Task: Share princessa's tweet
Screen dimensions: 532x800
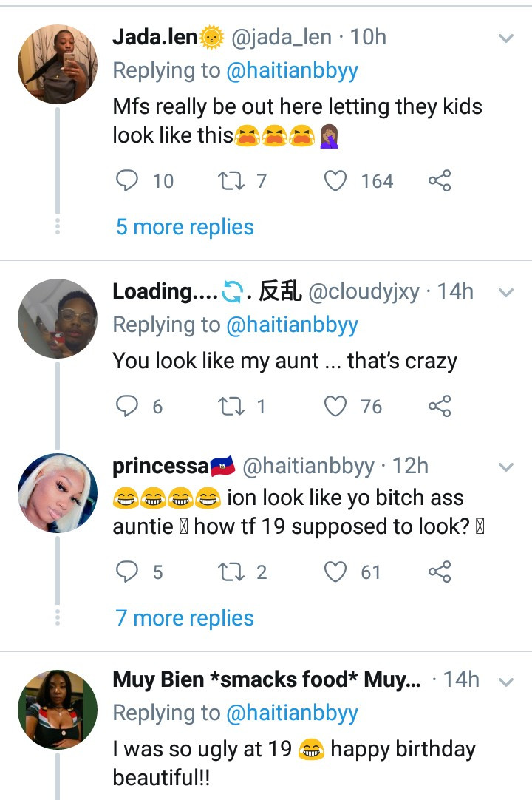Action: [440, 572]
